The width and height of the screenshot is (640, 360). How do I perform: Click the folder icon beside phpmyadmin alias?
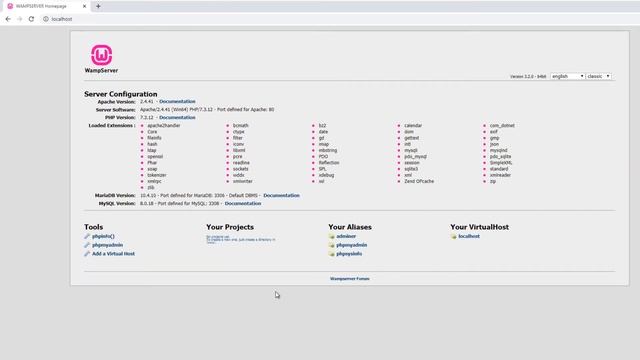click(x=331, y=245)
